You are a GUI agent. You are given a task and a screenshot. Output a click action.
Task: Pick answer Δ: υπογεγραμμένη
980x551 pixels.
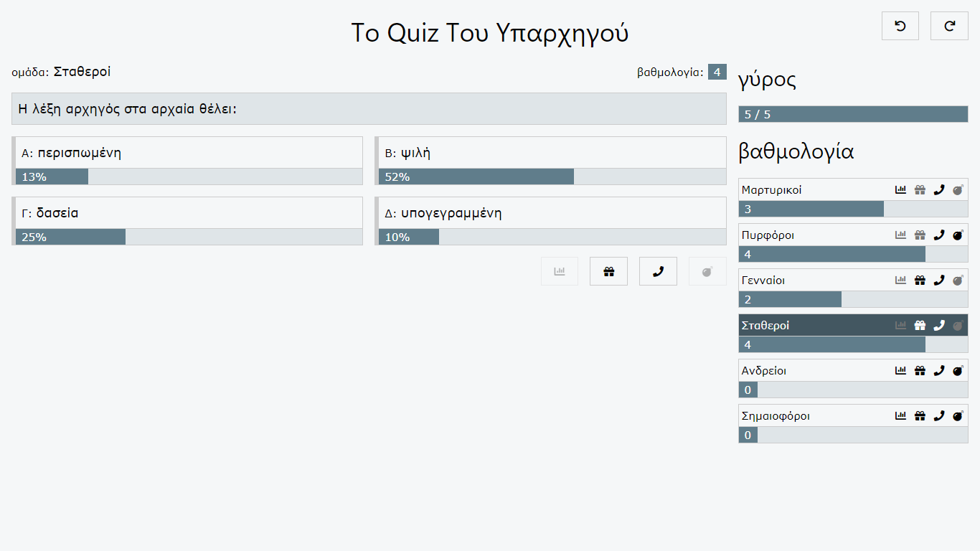pos(551,213)
